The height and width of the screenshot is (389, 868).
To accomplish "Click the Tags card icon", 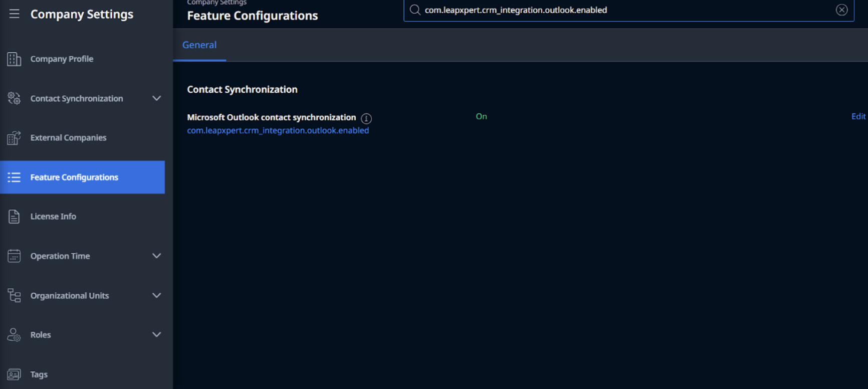I will tap(14, 374).
